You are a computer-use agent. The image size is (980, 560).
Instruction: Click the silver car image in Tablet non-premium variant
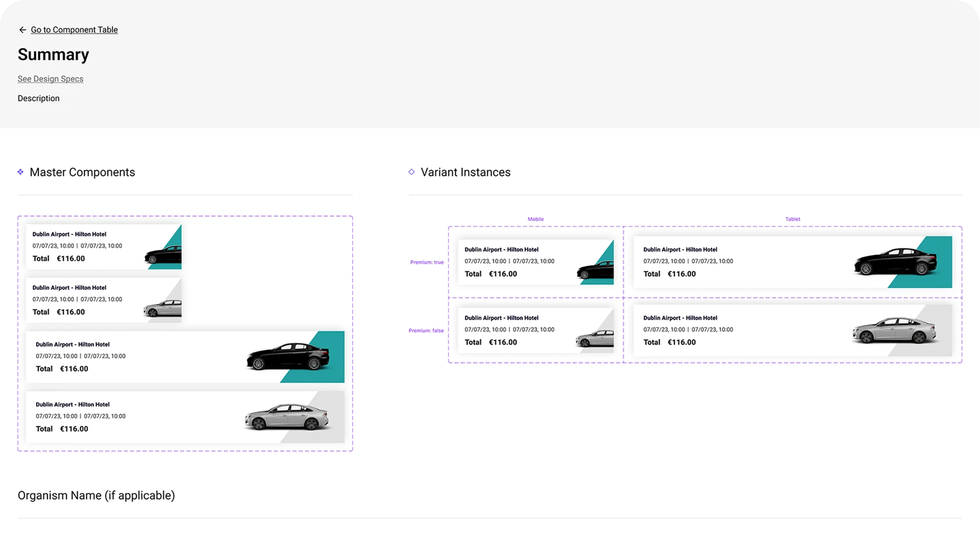click(894, 330)
